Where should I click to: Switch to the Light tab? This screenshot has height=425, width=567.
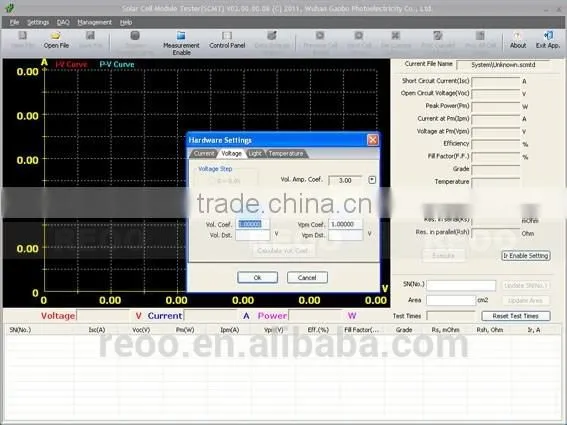click(255, 153)
